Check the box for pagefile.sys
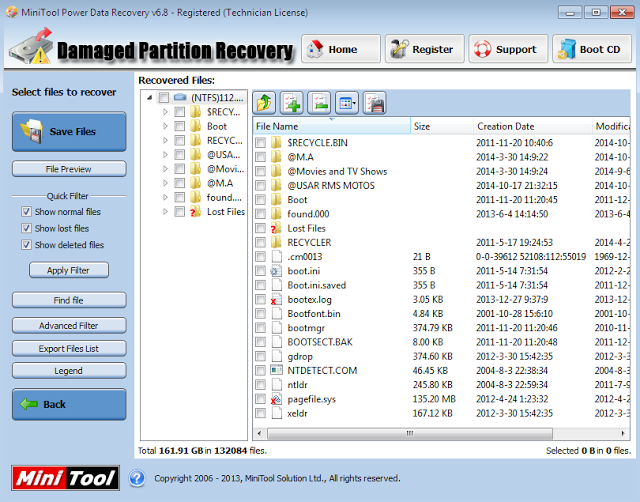 (260, 399)
